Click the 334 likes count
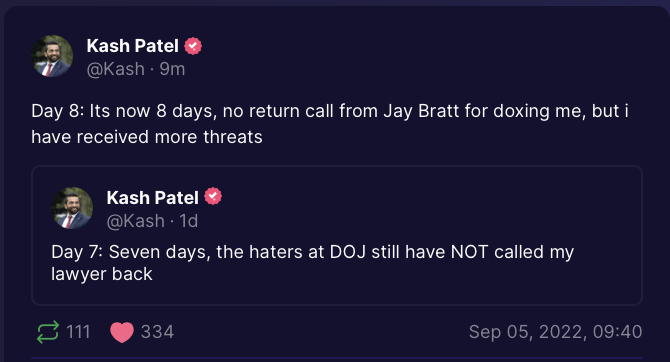 tap(157, 332)
